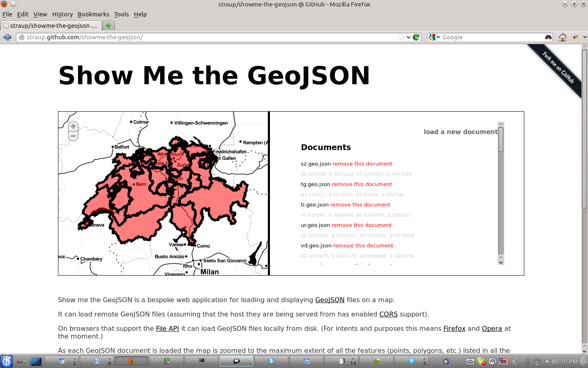588x368 pixels.
Task: Click the Bern label on the map
Action: point(141,184)
